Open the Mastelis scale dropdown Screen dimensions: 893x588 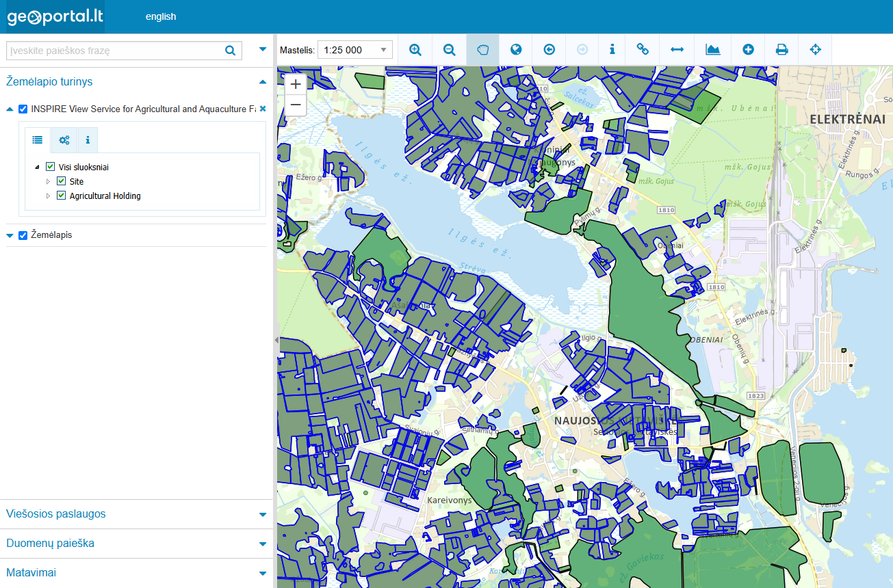click(354, 50)
